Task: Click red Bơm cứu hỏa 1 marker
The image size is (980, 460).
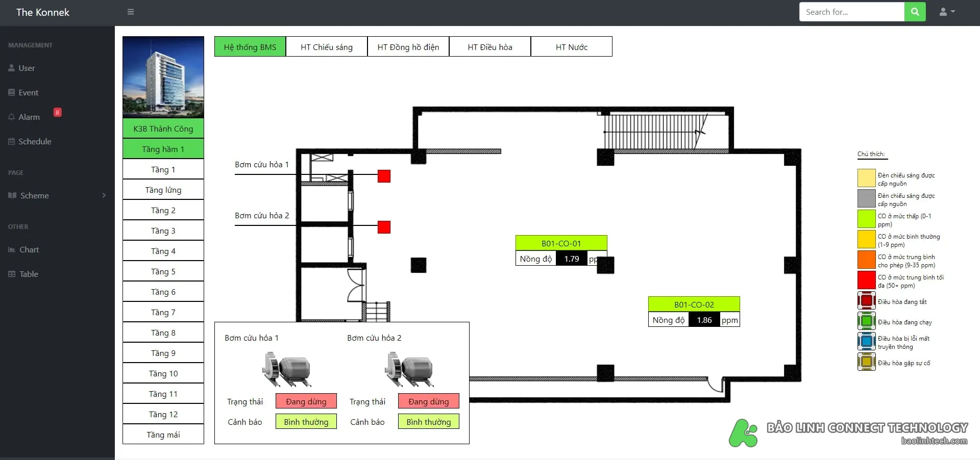Action: [384, 176]
